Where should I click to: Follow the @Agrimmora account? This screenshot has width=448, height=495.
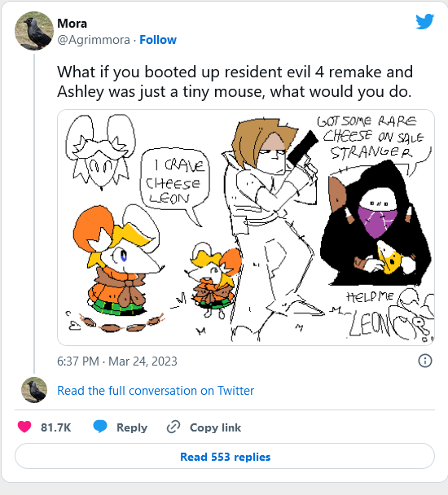(x=158, y=40)
